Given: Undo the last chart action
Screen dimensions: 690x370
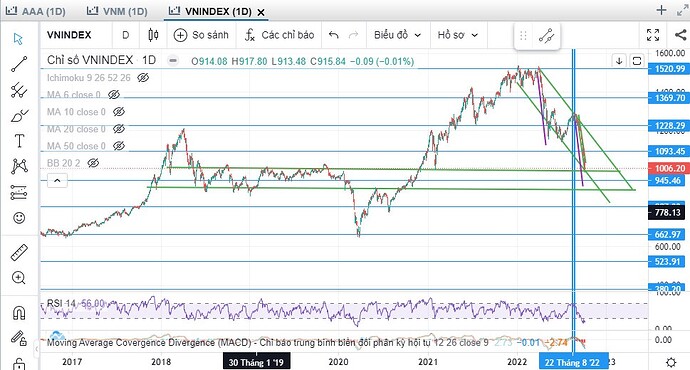Looking at the screenshot, I should coord(334,35).
